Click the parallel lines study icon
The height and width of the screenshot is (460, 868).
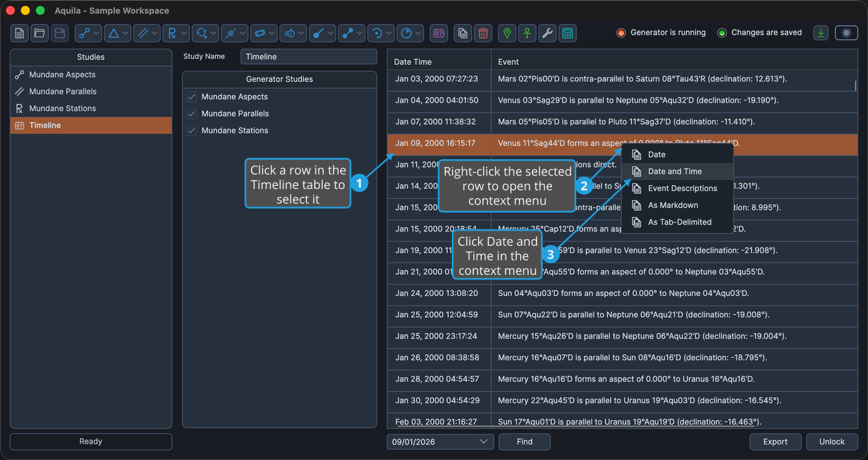tap(142, 33)
